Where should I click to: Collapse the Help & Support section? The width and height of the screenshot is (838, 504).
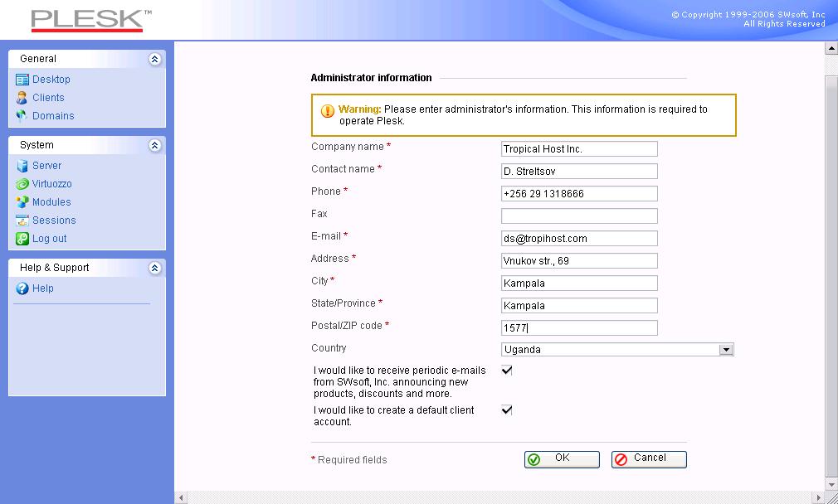(154, 268)
